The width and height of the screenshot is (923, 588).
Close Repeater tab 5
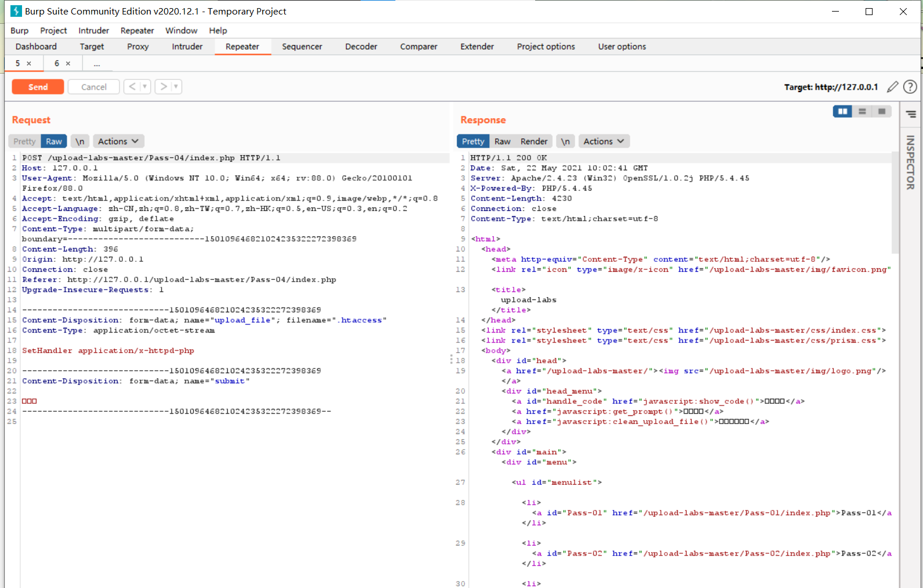29,63
